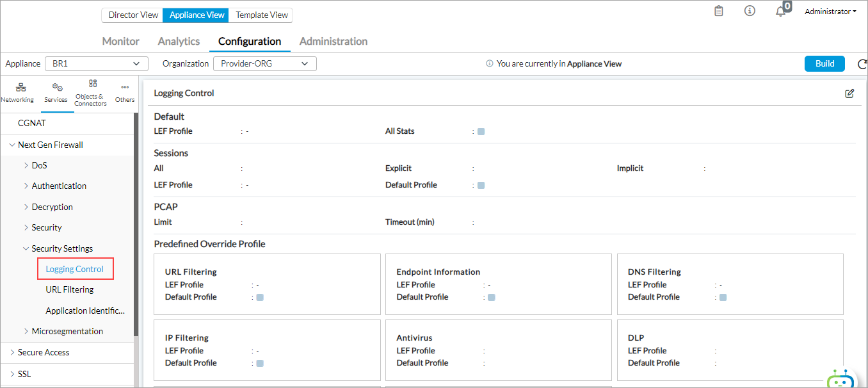Toggle Sessions Default Profile checkbox

pos(481,185)
